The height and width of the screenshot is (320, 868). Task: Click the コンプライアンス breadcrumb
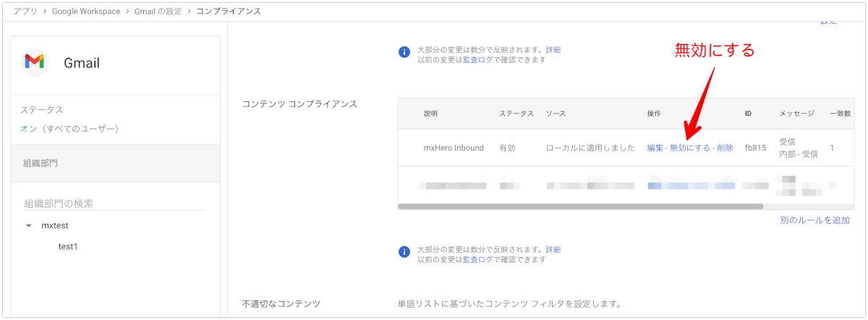click(229, 12)
